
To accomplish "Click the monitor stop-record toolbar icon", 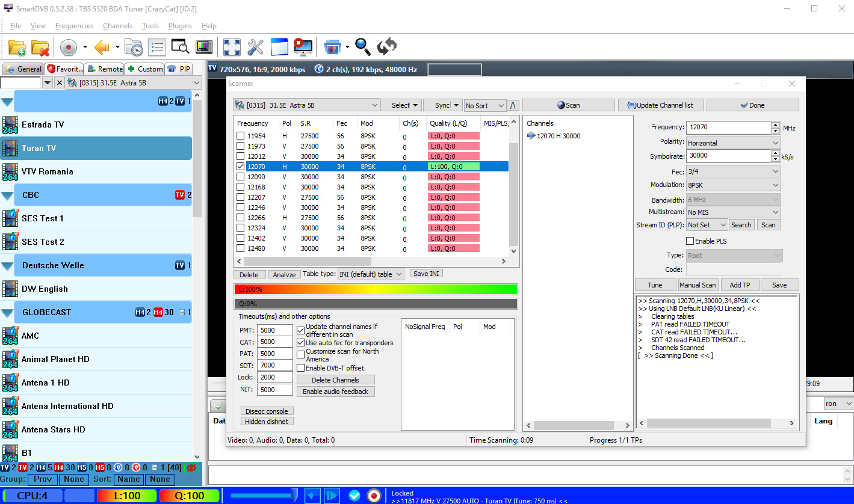I will pyautogui.click(x=303, y=47).
